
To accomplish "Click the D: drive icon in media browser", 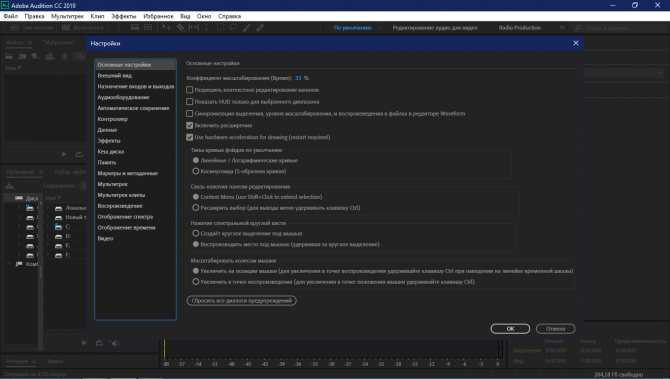I will click(x=59, y=237).
